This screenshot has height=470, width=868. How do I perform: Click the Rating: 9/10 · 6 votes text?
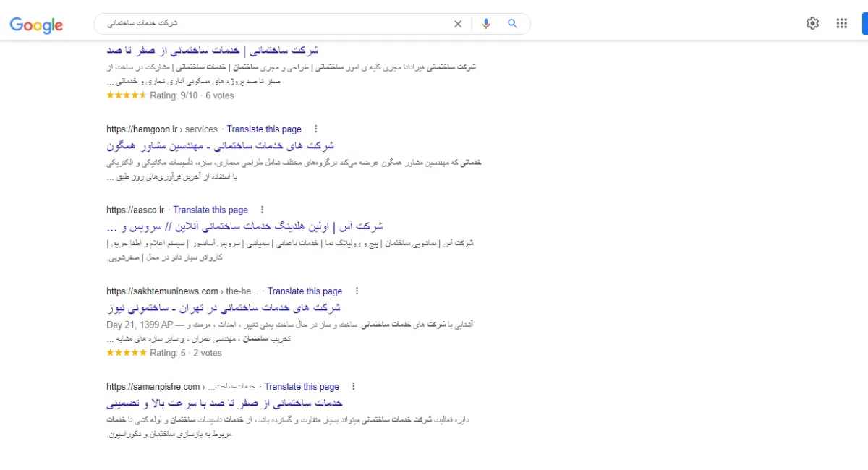pos(192,95)
